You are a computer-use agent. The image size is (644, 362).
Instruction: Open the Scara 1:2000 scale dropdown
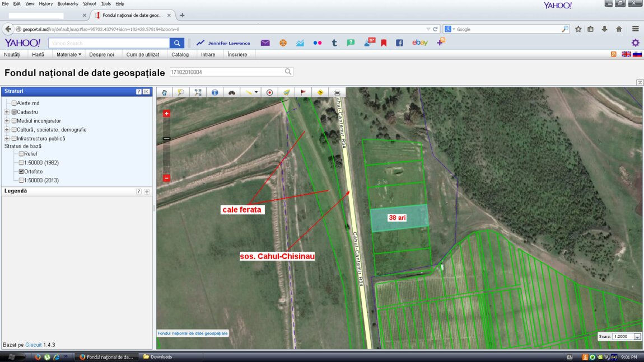point(637,337)
